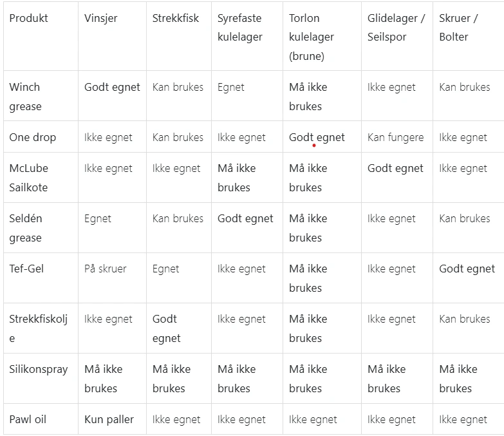
Task: Click the Kan fungere cell
Action: pyautogui.click(x=395, y=137)
